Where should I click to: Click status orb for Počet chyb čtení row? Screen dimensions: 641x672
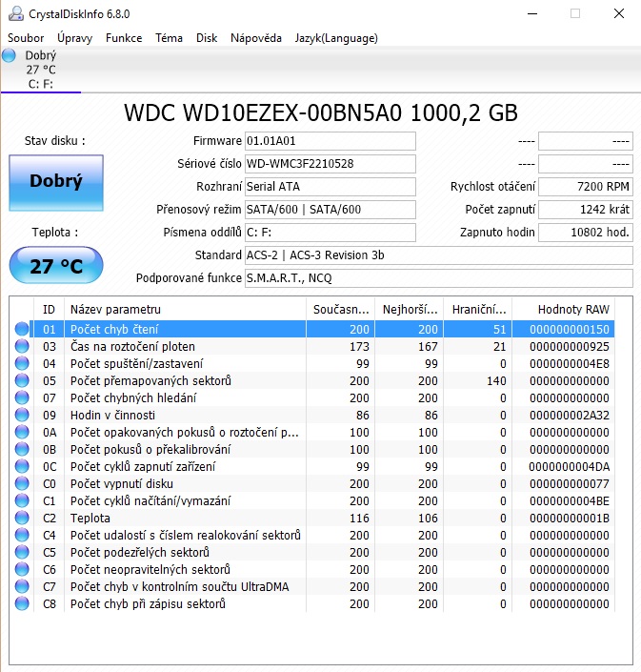[x=22, y=329]
